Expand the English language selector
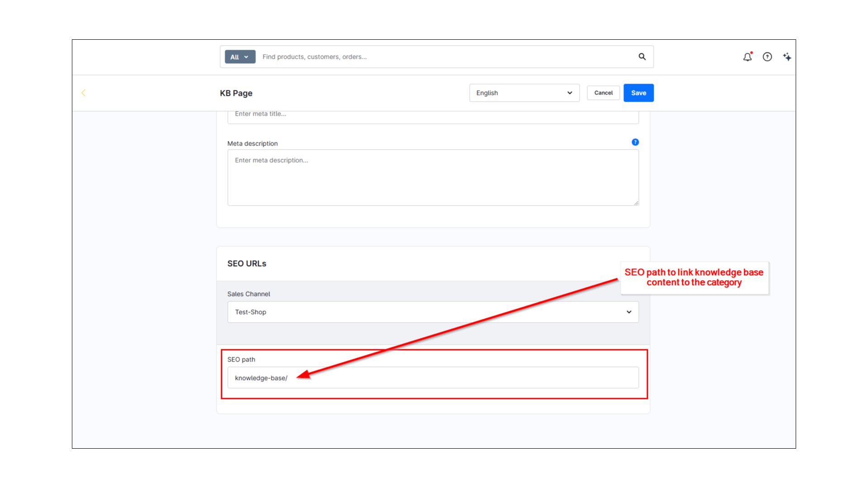 524,93
